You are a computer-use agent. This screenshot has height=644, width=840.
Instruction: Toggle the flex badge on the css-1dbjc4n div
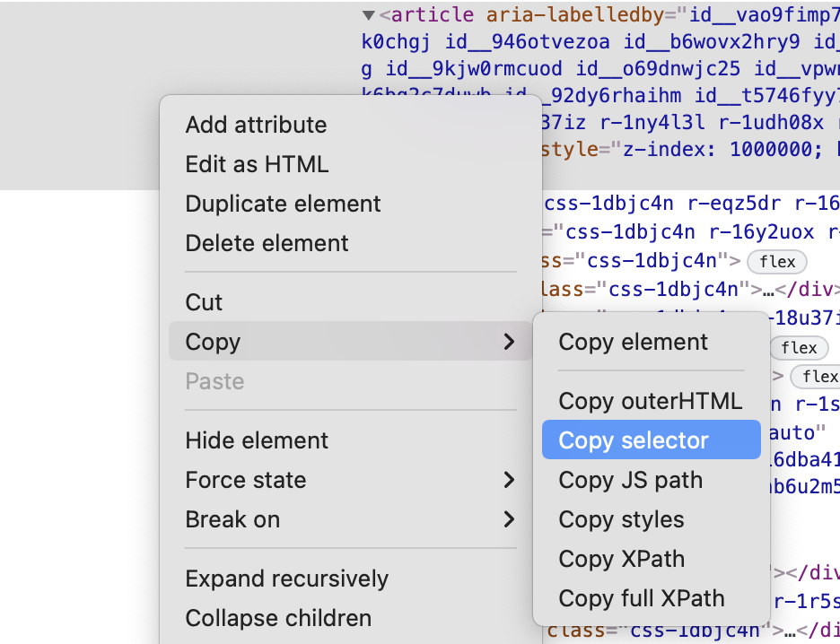[x=777, y=262]
